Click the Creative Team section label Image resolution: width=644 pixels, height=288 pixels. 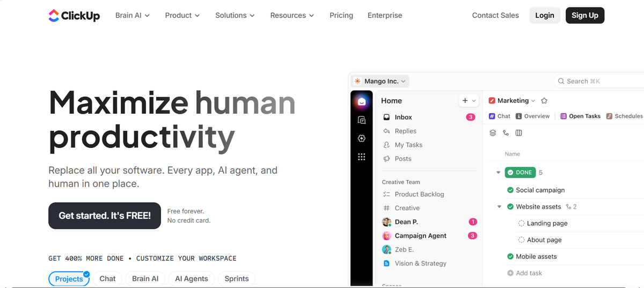[401, 182]
